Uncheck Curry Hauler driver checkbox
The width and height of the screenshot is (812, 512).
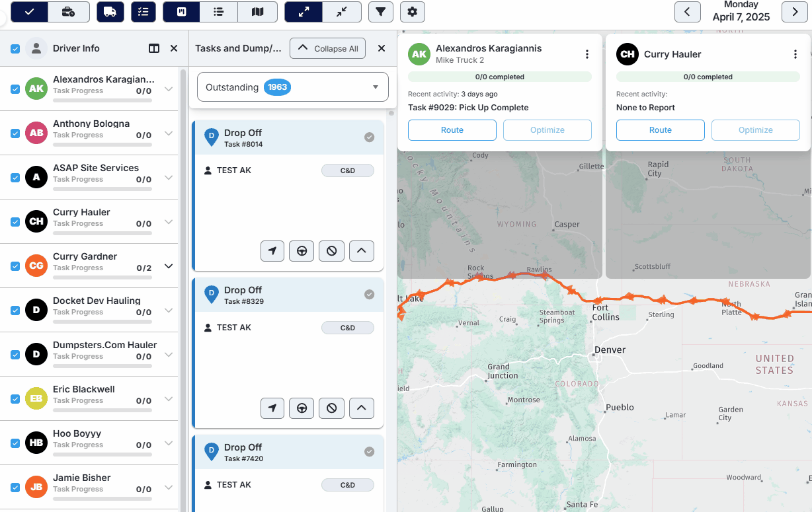click(x=15, y=221)
